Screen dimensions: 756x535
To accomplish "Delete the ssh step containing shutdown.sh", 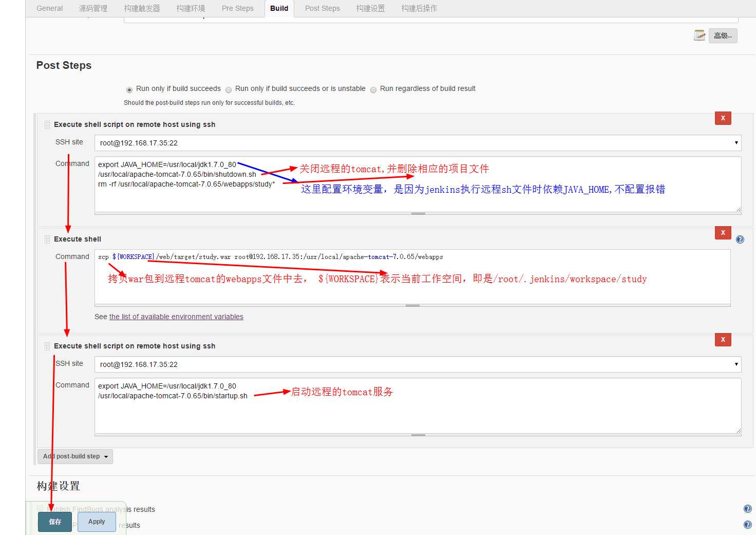I will [723, 118].
